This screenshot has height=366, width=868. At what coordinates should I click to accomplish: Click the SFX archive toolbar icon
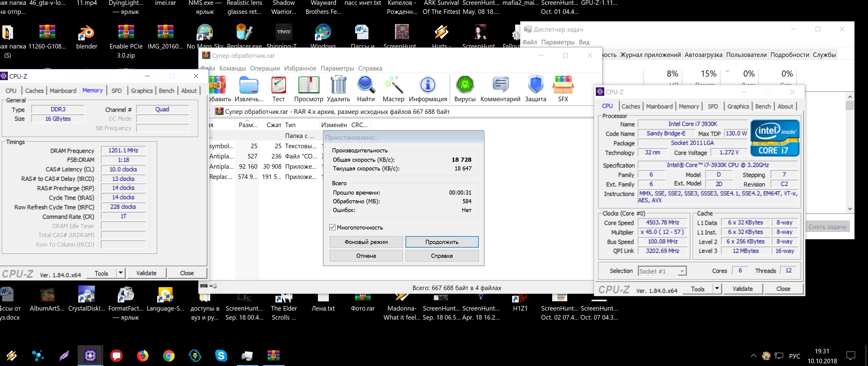[x=563, y=85]
